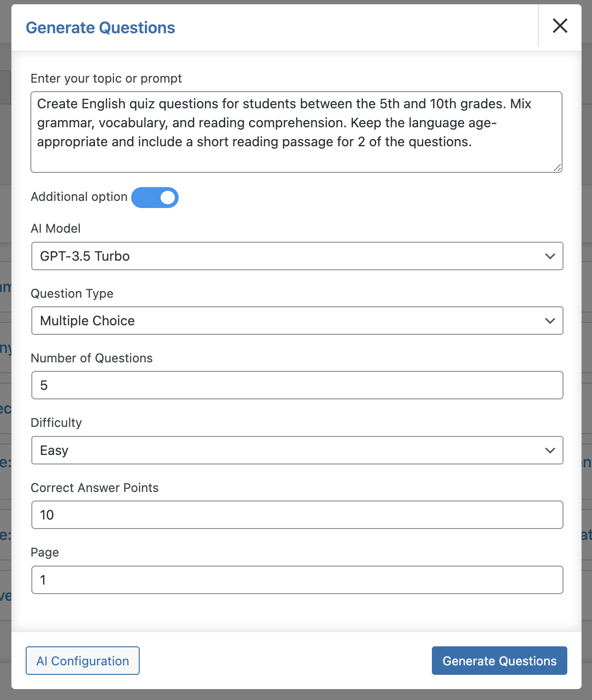Expand the Question Type dropdown

tap(297, 321)
